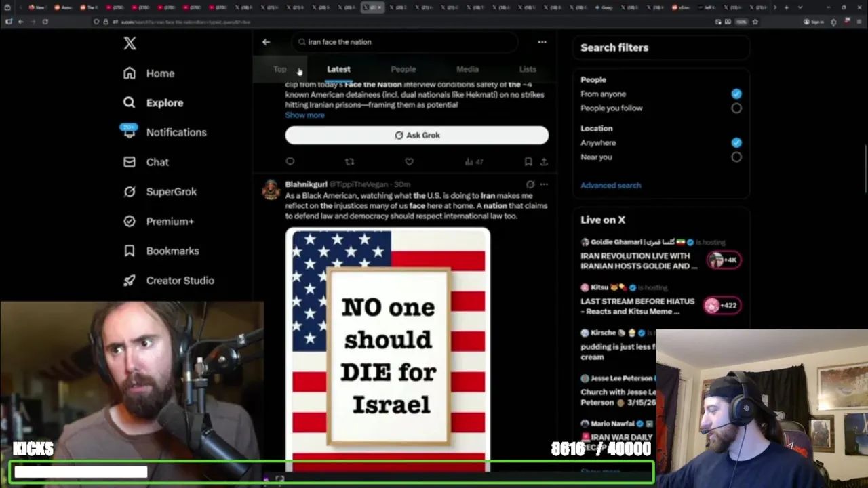Click the Chat envelope icon
The width and height of the screenshot is (868, 488).
pos(130,162)
